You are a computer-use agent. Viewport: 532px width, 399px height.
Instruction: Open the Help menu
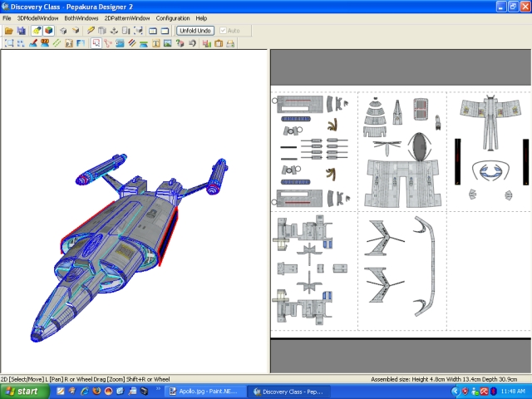coord(201,18)
